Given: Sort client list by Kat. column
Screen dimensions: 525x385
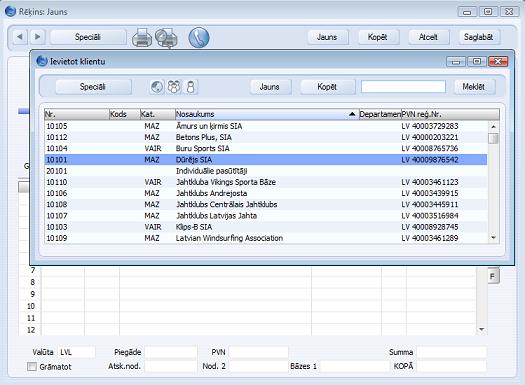Looking at the screenshot, I should coord(157,114).
